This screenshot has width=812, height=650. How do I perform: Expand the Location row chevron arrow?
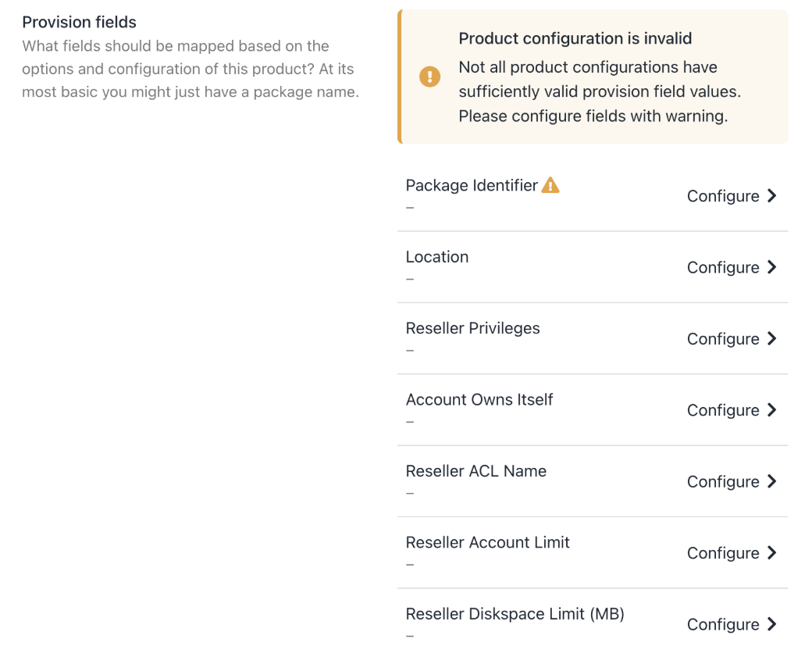click(771, 267)
